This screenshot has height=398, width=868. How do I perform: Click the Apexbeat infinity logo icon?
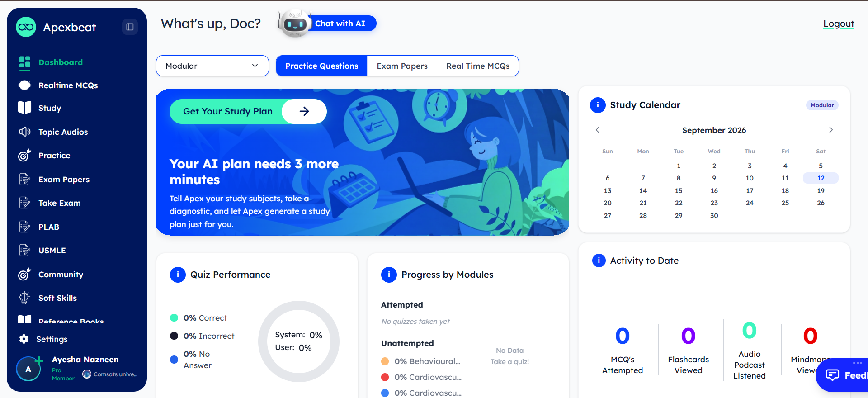coord(26,27)
